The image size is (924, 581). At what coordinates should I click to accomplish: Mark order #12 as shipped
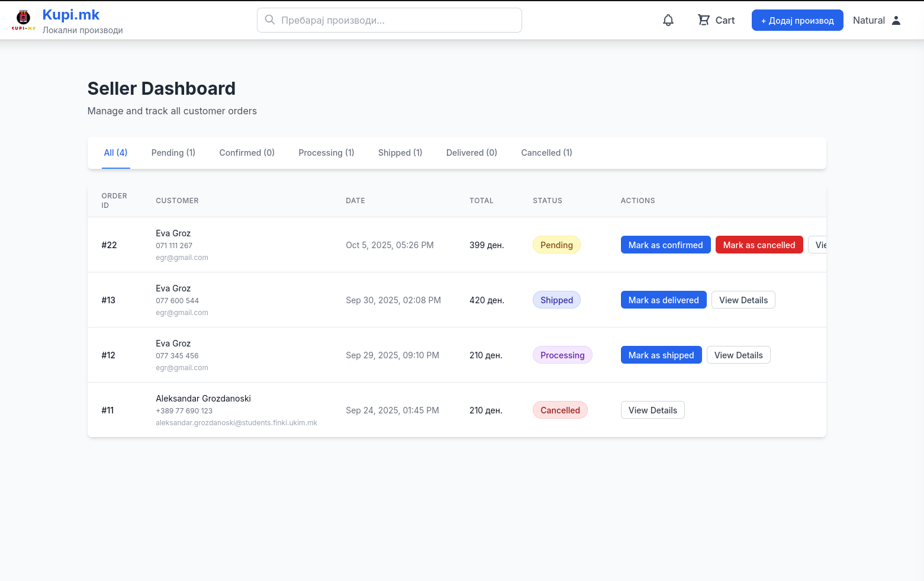pos(661,355)
